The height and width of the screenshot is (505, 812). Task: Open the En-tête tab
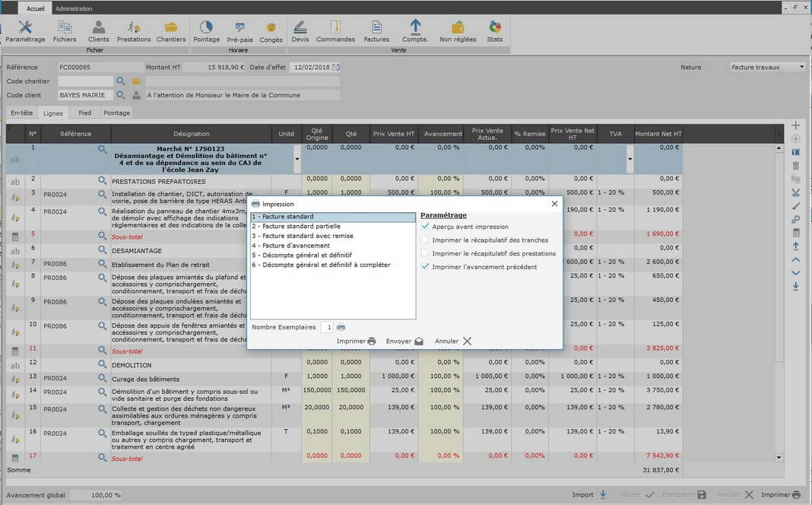[x=22, y=113]
